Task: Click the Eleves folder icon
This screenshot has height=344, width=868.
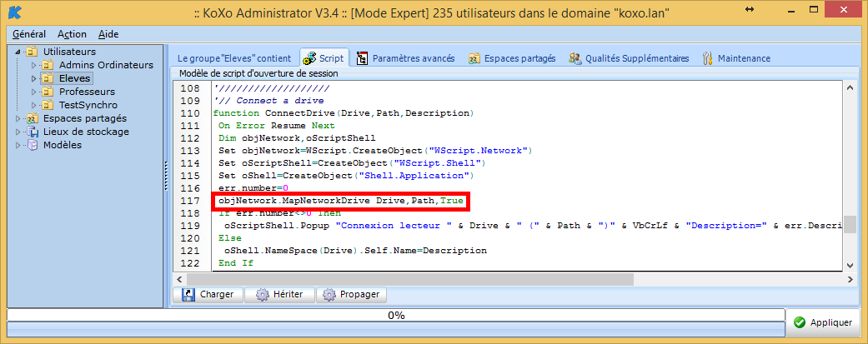Action: click(48, 78)
